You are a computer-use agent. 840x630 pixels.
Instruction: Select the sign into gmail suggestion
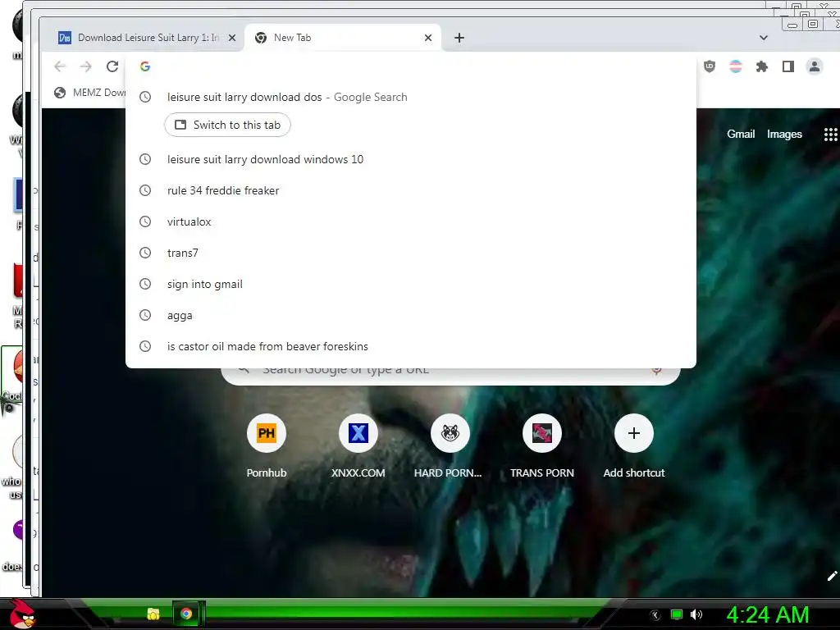[411, 284]
